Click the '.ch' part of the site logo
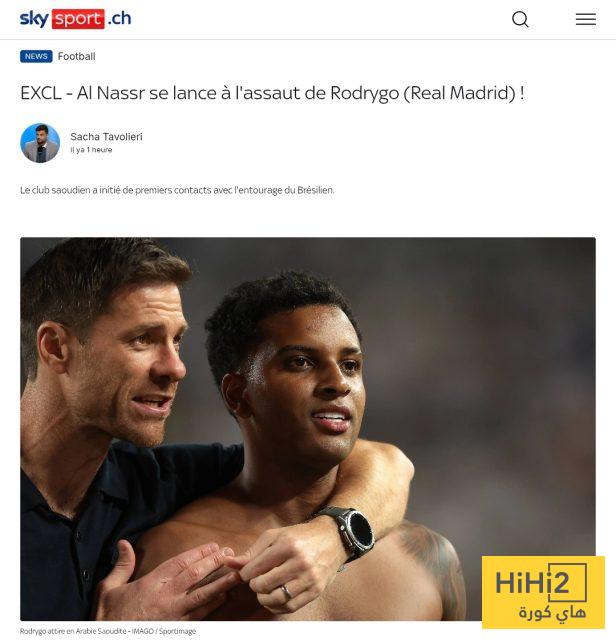This screenshot has width=616, height=640. point(119,18)
